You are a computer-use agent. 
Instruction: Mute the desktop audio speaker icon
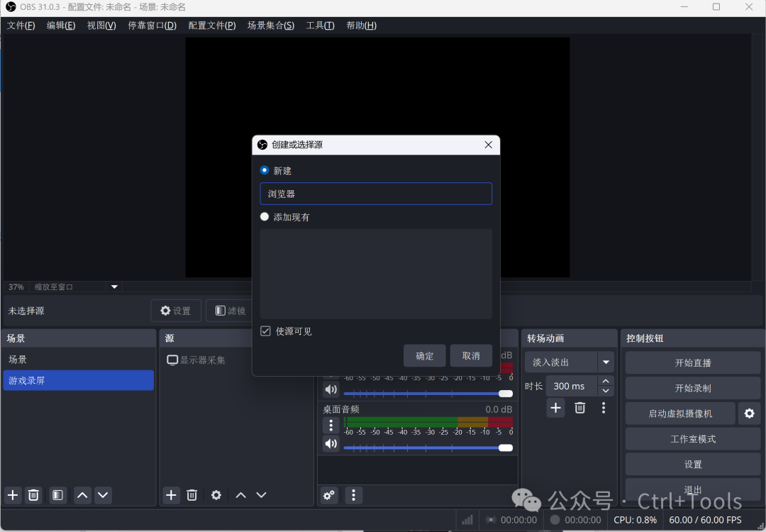(x=331, y=444)
